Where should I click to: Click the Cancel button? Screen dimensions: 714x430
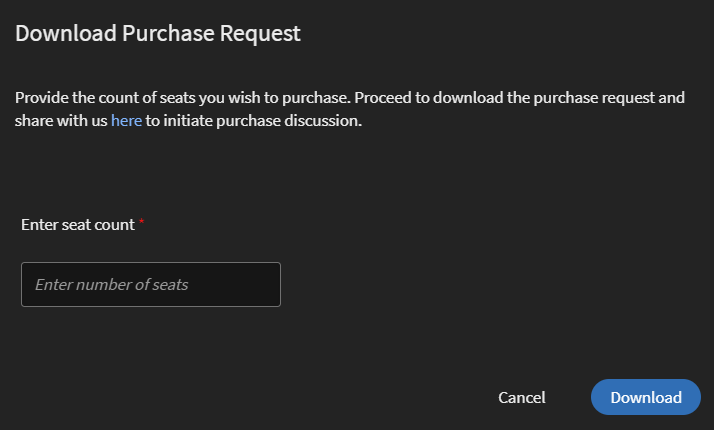pos(522,397)
